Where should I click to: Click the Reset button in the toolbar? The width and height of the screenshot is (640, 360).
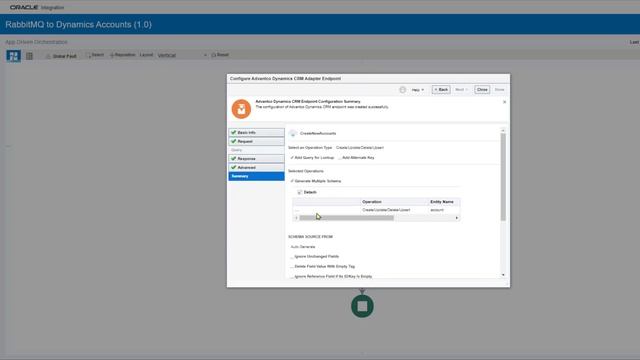click(220, 55)
